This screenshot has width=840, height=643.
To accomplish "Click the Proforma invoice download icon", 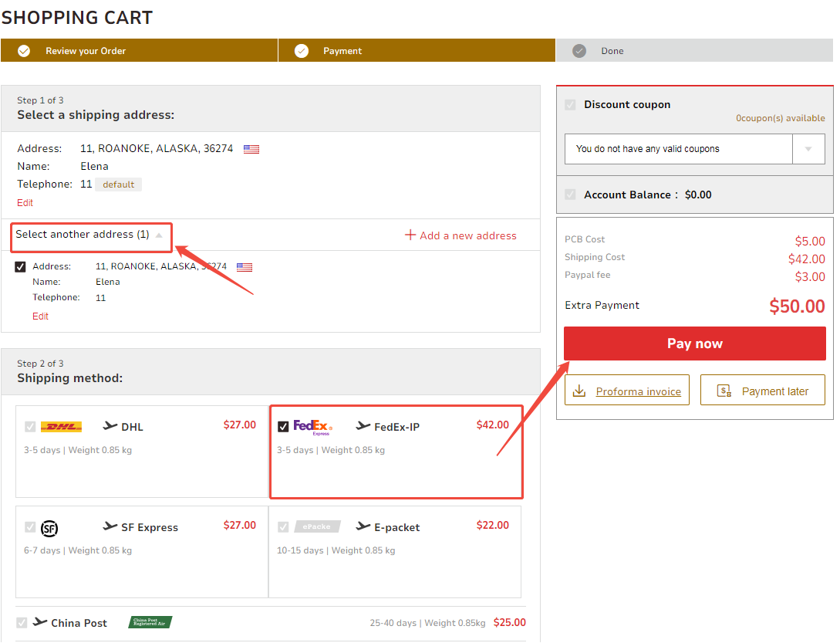I will pos(579,391).
